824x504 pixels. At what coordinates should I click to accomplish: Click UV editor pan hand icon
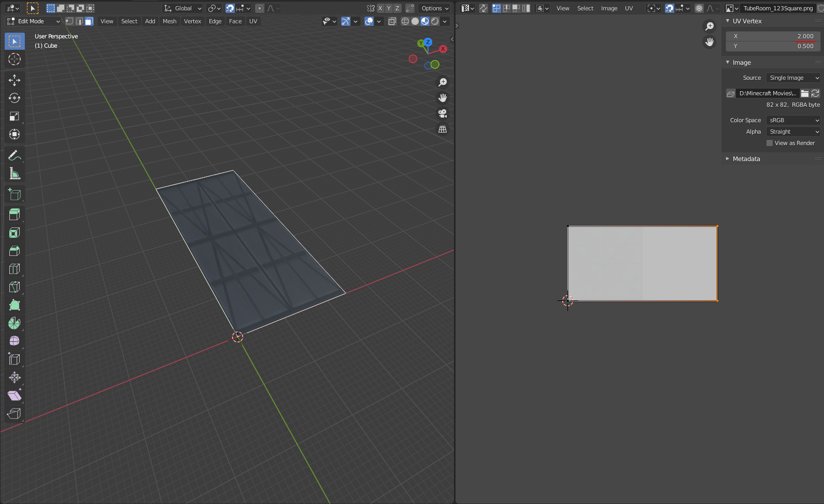pos(709,42)
